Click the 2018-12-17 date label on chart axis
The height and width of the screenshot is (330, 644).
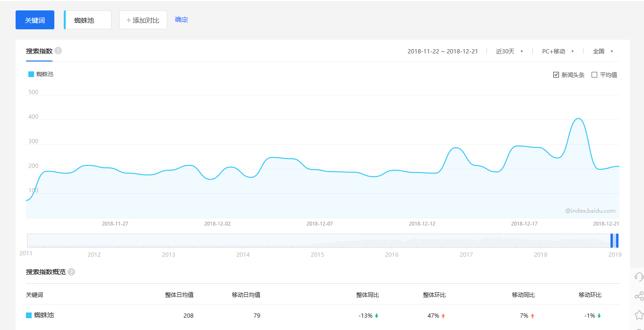(524, 224)
